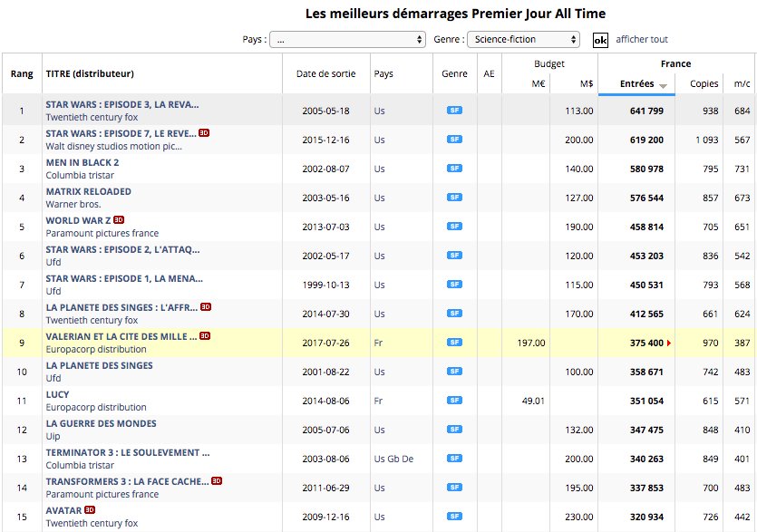Click SF genre badge in Matrix Reloaded row
Image resolution: width=757 pixels, height=532 pixels.
(454, 197)
